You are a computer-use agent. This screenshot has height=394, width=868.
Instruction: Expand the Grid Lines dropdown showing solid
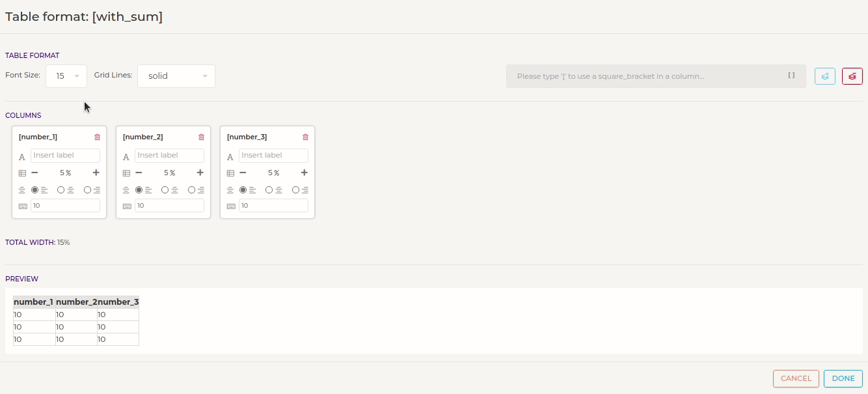click(176, 76)
